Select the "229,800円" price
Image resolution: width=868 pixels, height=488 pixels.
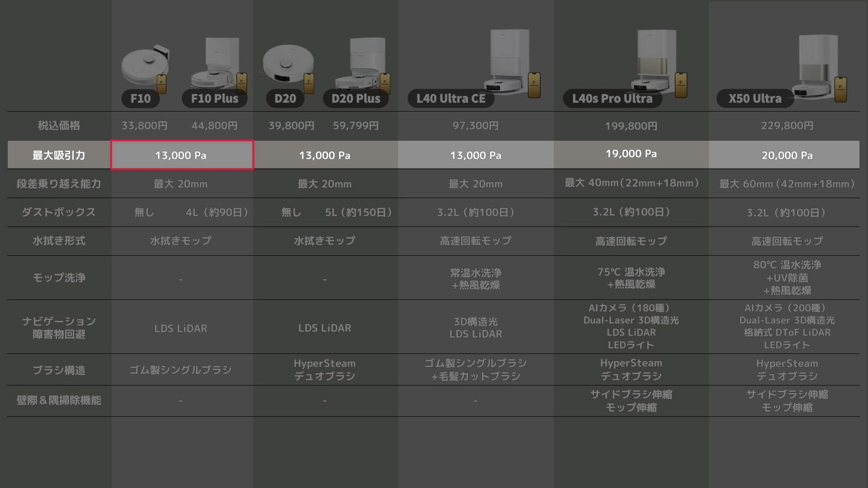787,126
